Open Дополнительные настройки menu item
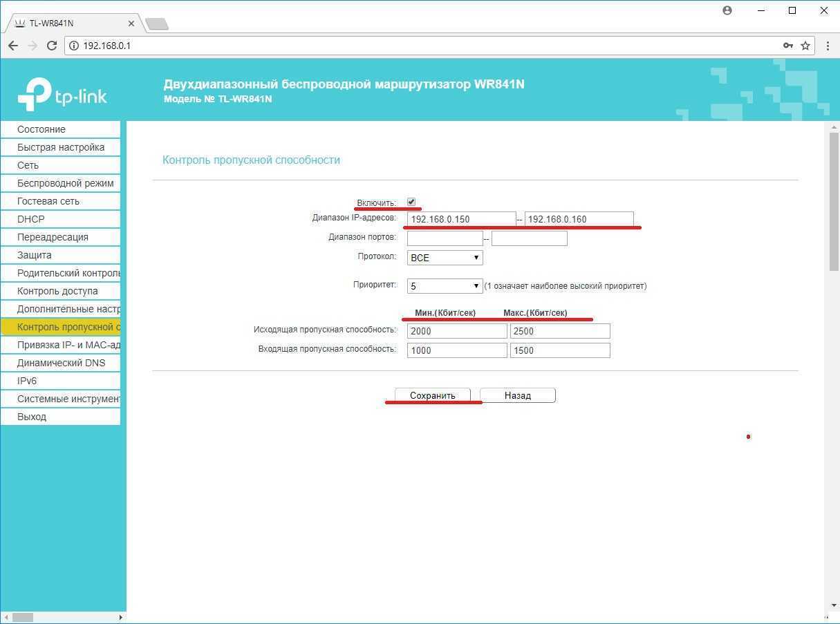This screenshot has height=624, width=840. point(61,309)
